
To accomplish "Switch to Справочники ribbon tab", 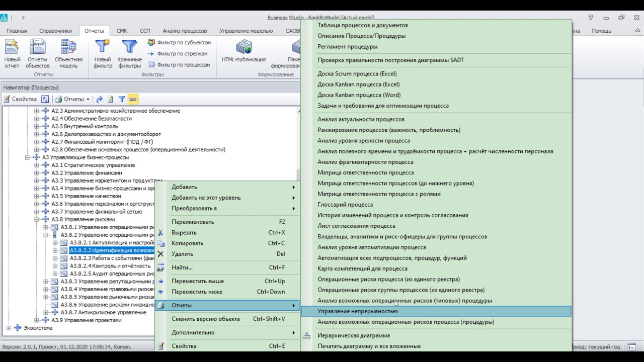I will pyautogui.click(x=55, y=31).
